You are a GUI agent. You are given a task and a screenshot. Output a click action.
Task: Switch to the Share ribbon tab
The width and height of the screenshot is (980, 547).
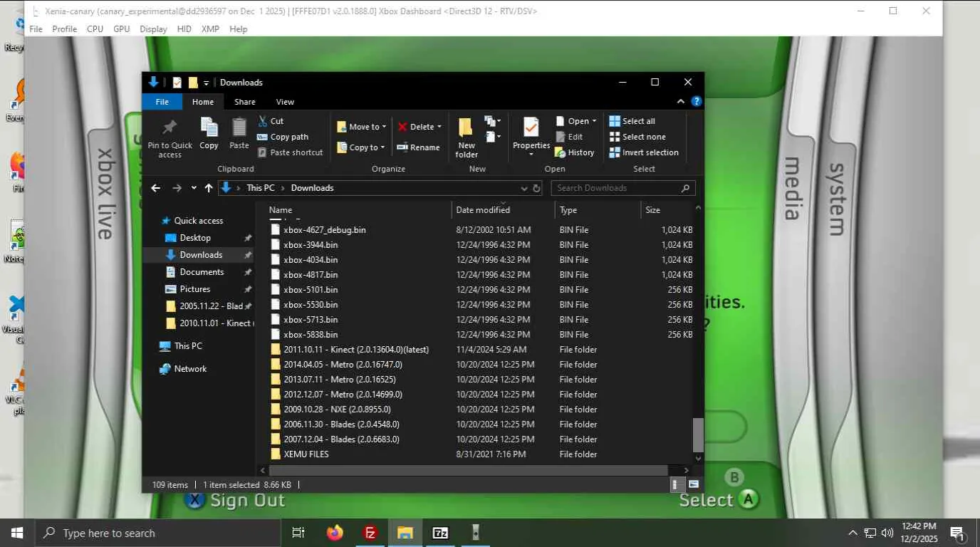pos(245,102)
